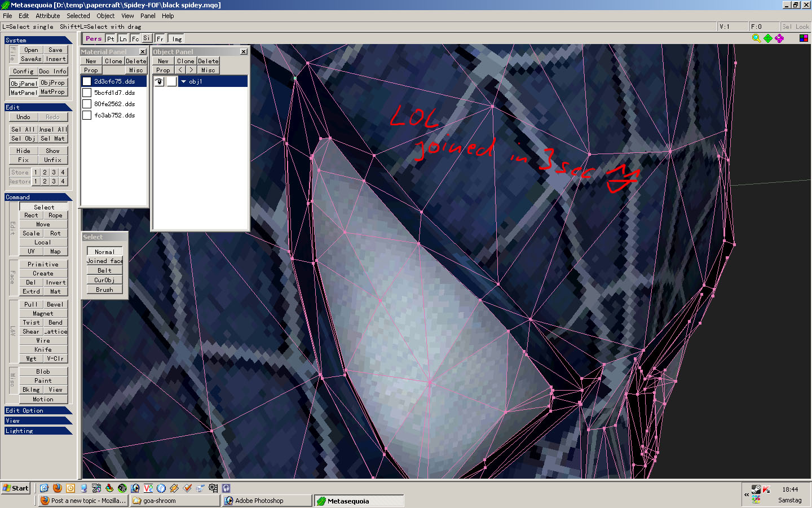Toggle the Si display button
The image size is (812, 508).
click(x=147, y=38)
